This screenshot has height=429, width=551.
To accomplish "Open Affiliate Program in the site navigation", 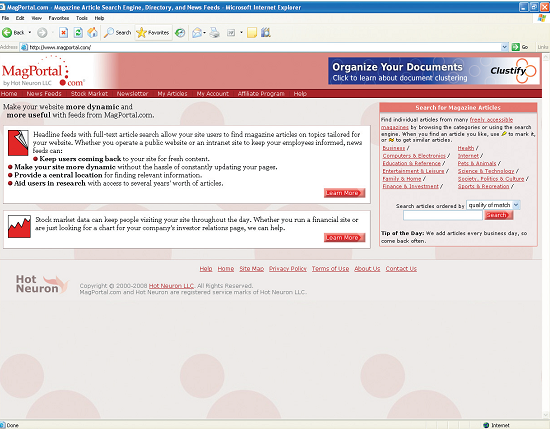I will click(261, 93).
